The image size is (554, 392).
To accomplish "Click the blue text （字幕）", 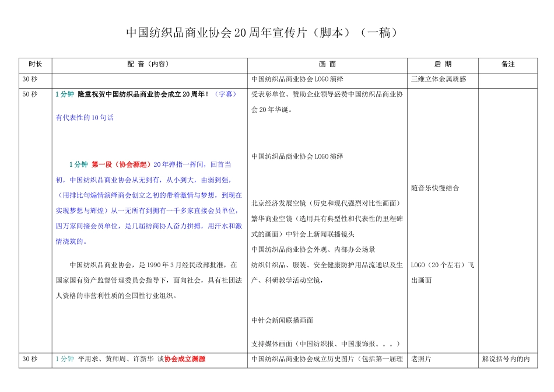I will [226, 94].
